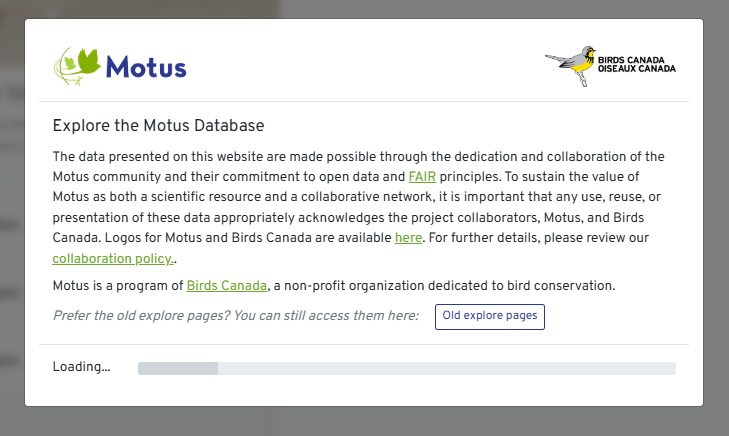The image size is (729, 436).
Task: Click the dimmed backdrop right of the dialog
Action: (716, 220)
